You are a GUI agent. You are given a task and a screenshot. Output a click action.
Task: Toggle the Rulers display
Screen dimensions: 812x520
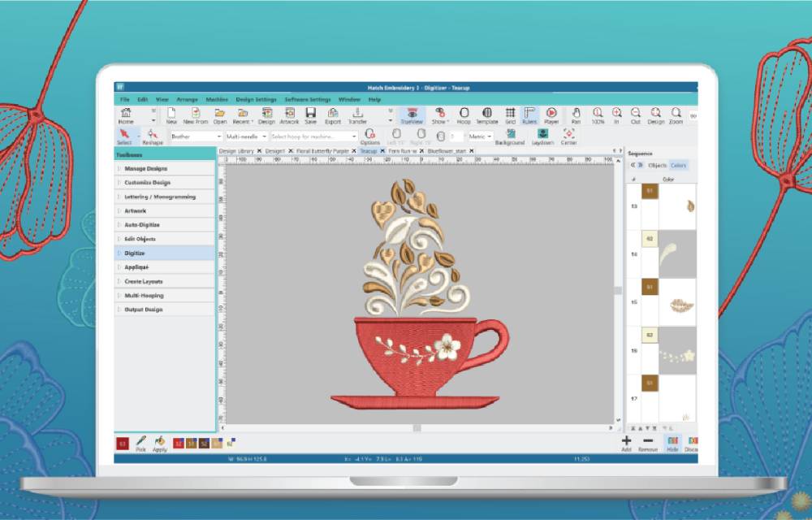[x=529, y=115]
